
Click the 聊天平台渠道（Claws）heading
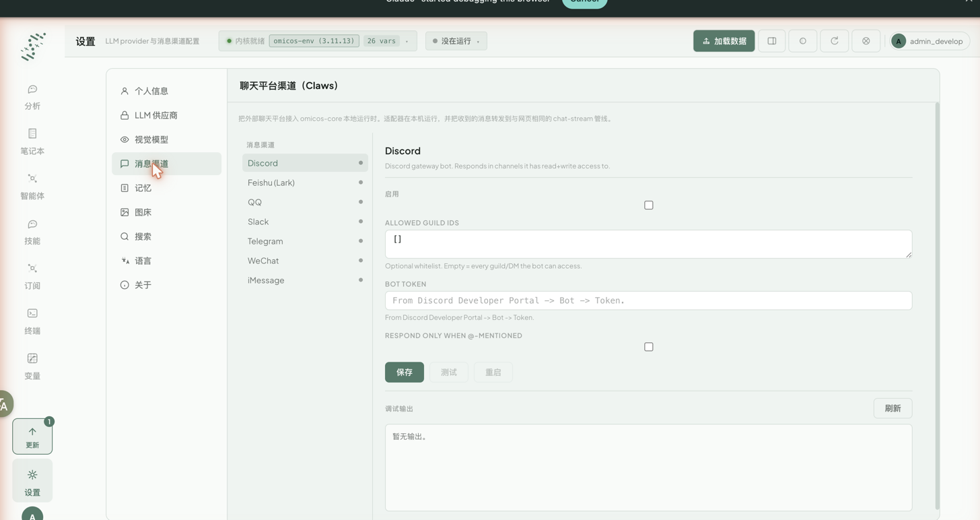(x=289, y=86)
